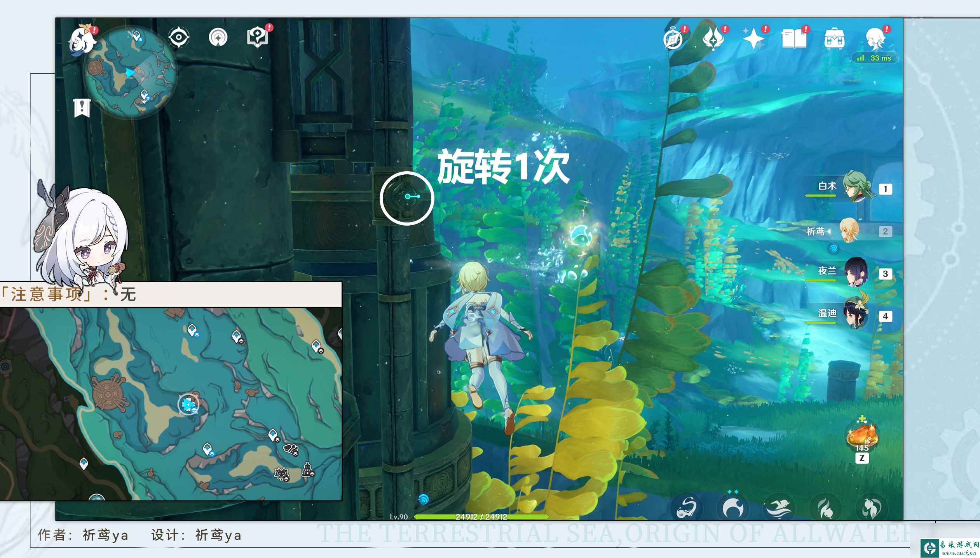980x558 pixels.
Task: Open the quest bookmark exclamation icon
Action: click(82, 108)
